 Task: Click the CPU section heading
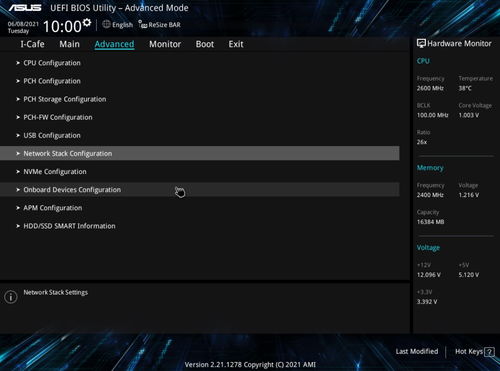coord(423,61)
